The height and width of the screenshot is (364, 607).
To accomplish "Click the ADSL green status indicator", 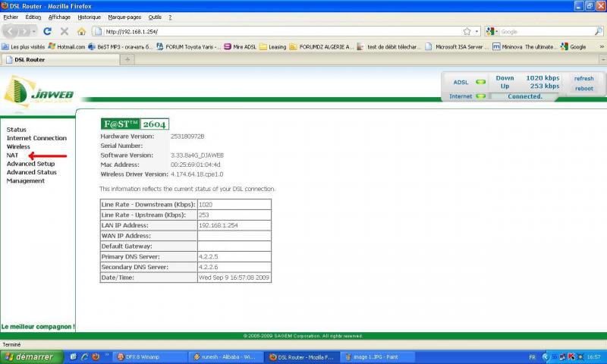I will point(480,82).
